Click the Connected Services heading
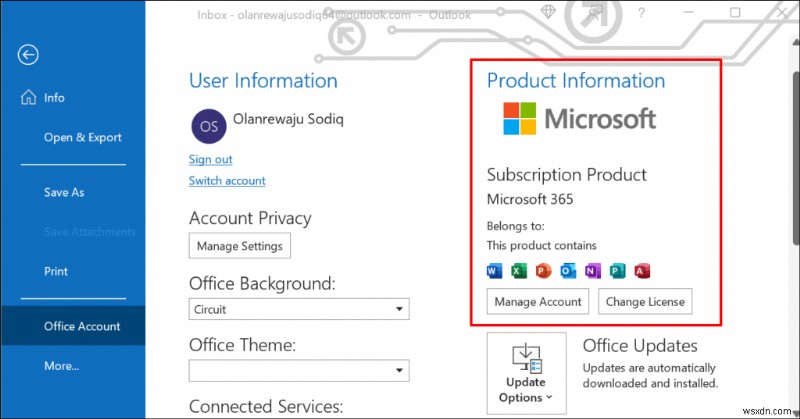 pyautogui.click(x=266, y=407)
